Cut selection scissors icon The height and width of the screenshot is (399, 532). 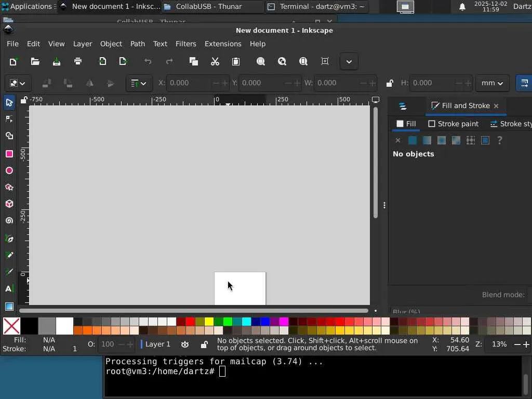coord(215,61)
